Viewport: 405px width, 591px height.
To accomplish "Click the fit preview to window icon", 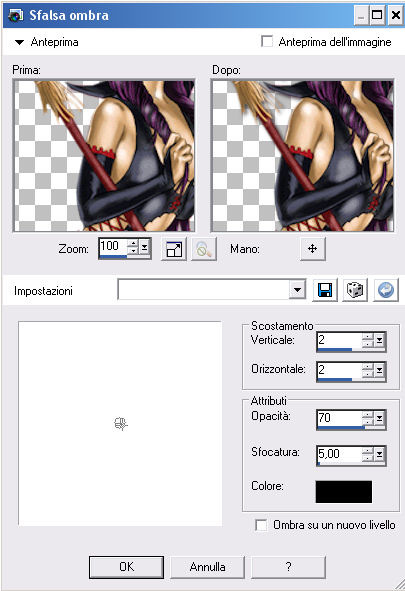I will pyautogui.click(x=174, y=249).
